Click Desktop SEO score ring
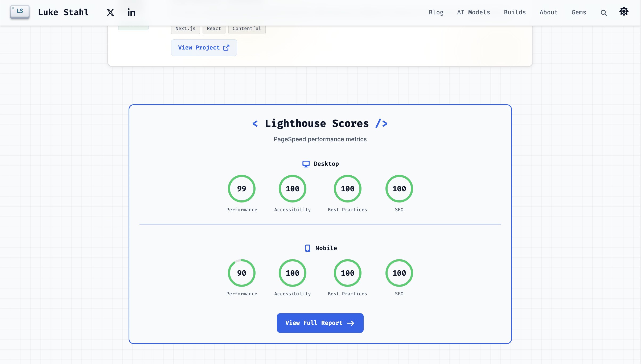 click(399, 189)
